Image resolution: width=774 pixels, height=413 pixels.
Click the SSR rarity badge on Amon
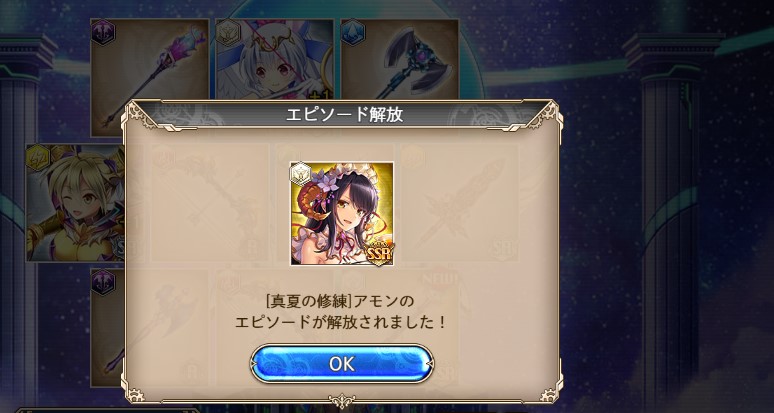(x=379, y=254)
